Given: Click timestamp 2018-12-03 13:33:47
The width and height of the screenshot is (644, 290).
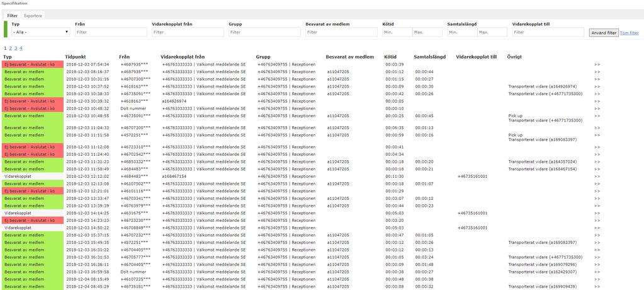Looking at the screenshot, I should (x=88, y=198).
